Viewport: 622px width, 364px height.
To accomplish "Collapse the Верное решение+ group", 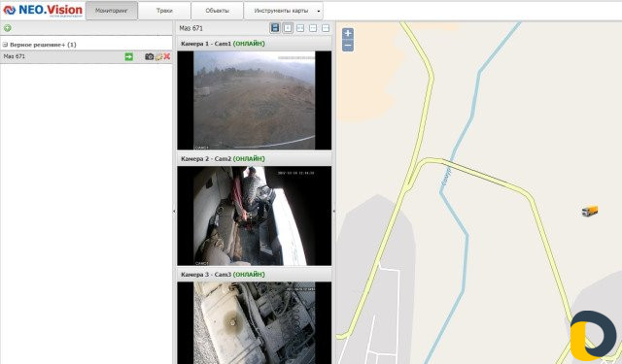I will pos(5,45).
